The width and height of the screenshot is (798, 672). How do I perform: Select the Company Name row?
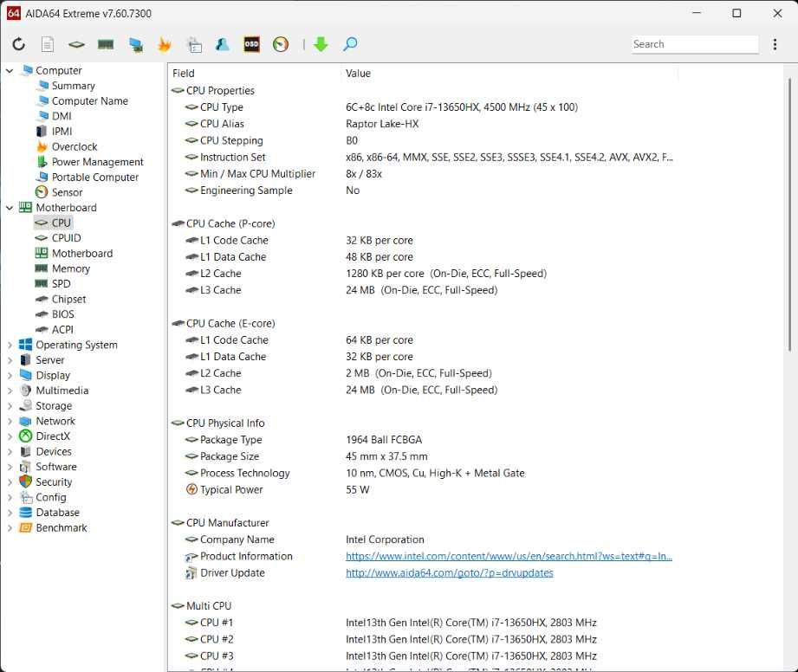[424, 540]
